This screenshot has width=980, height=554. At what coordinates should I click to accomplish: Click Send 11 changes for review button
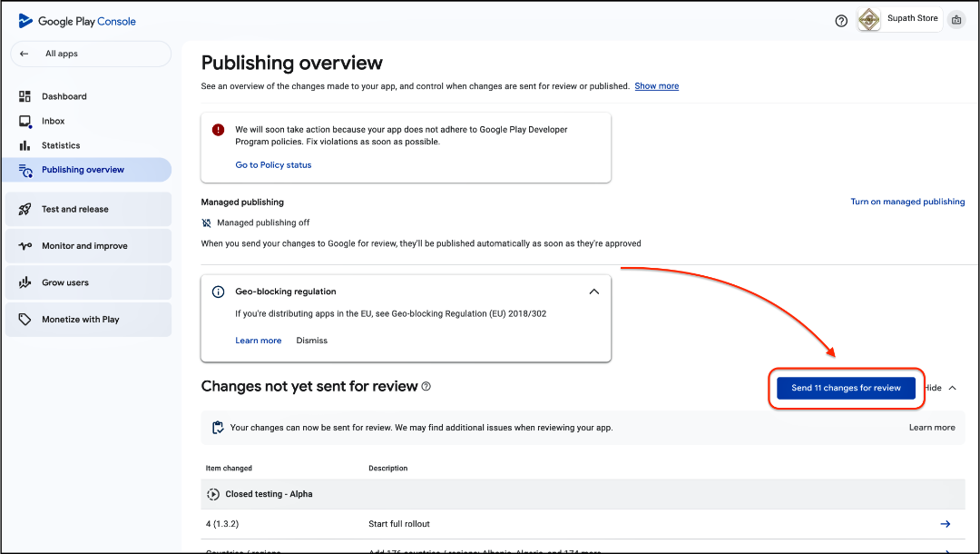846,388
